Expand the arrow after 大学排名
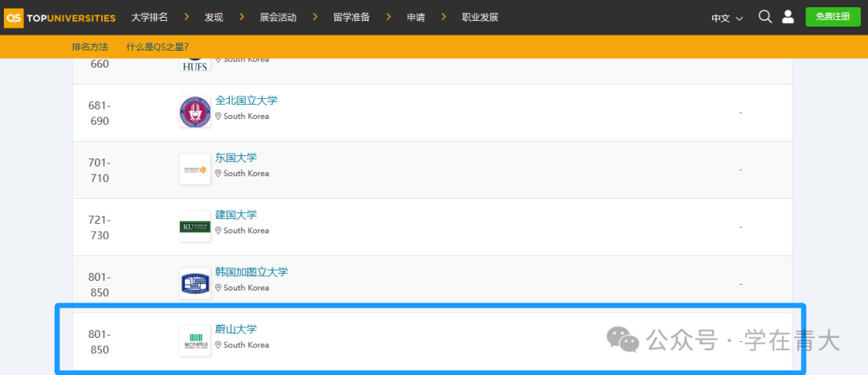The width and height of the screenshot is (868, 375). (x=186, y=17)
